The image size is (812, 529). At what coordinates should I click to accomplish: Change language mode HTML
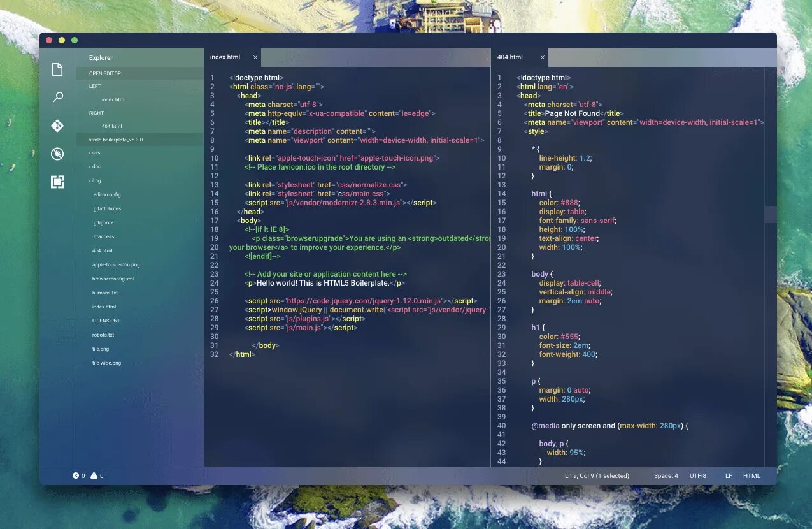751,475
